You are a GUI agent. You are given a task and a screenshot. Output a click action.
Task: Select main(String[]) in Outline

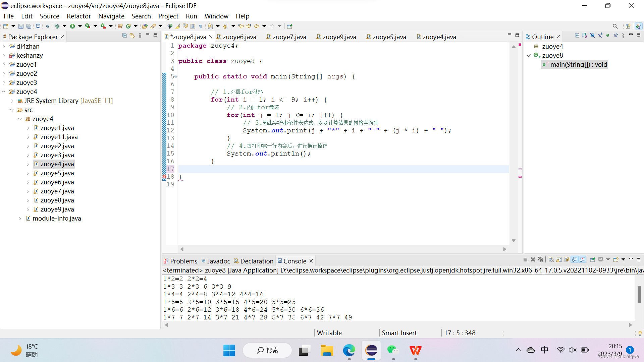tap(578, 64)
